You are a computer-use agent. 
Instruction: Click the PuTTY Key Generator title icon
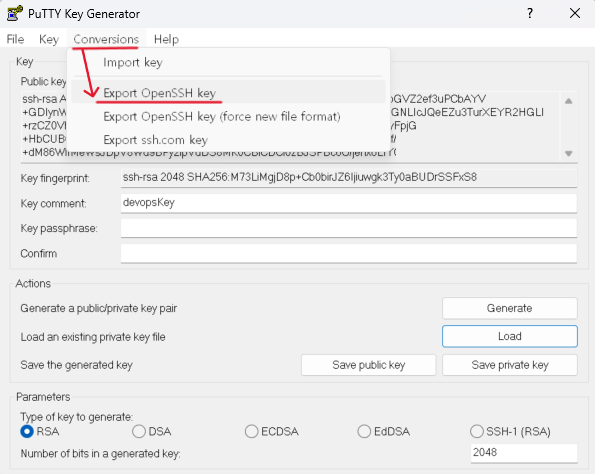[x=14, y=13]
